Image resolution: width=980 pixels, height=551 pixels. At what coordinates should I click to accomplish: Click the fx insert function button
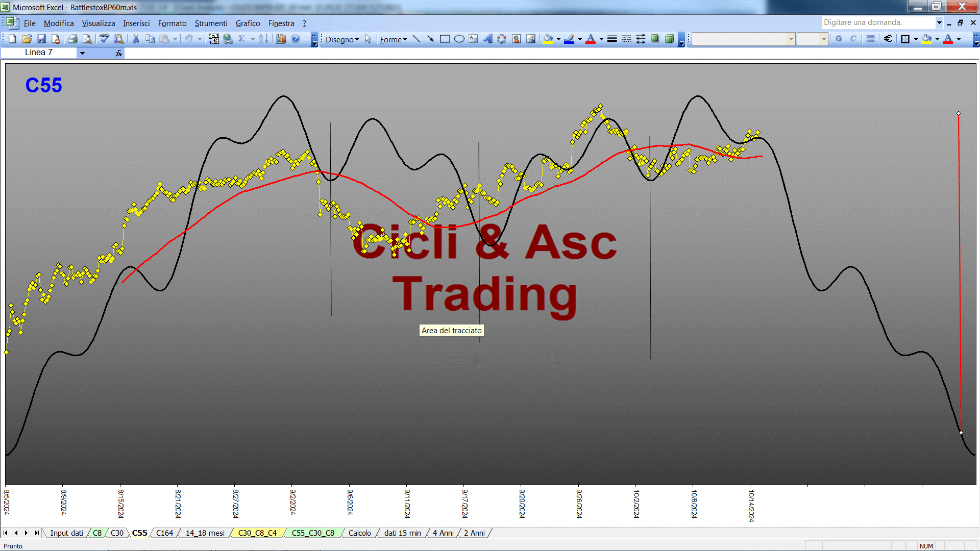tap(119, 53)
